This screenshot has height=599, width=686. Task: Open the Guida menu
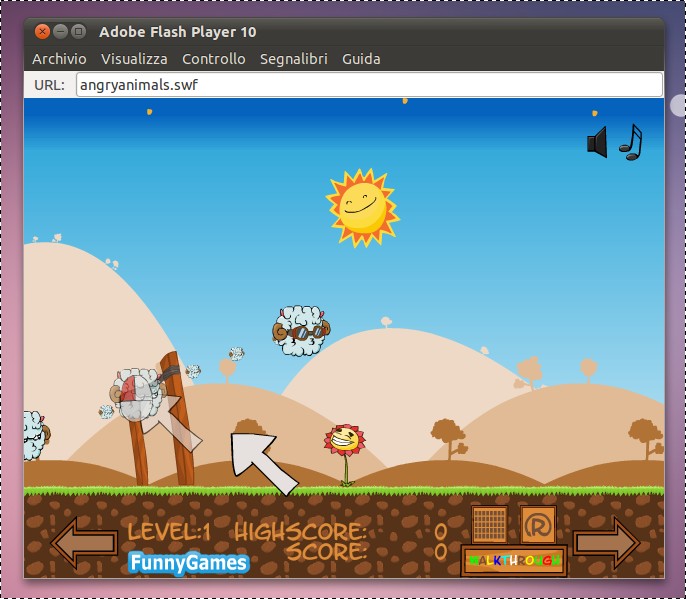tap(361, 59)
